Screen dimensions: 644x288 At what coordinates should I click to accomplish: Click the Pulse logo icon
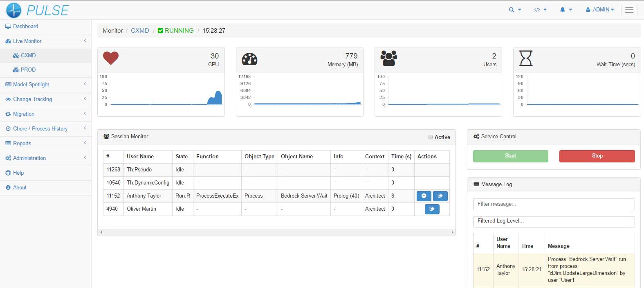pos(13,10)
